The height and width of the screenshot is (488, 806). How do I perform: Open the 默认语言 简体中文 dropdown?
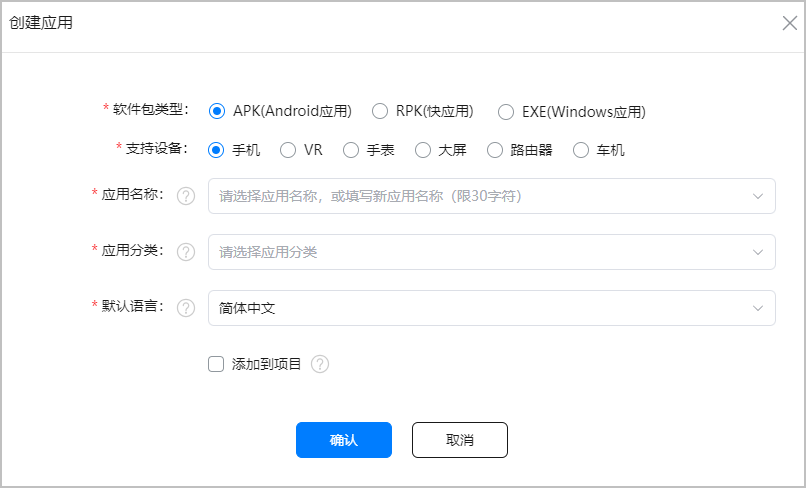pos(491,308)
